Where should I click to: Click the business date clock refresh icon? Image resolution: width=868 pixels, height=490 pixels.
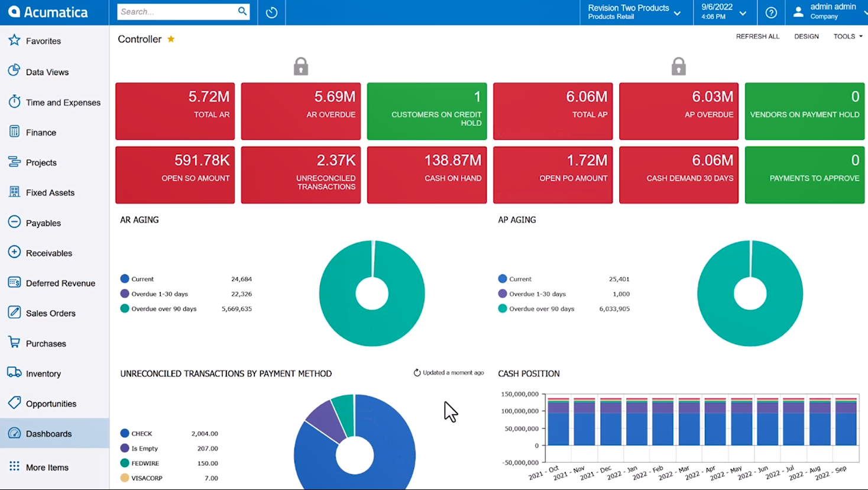click(271, 12)
